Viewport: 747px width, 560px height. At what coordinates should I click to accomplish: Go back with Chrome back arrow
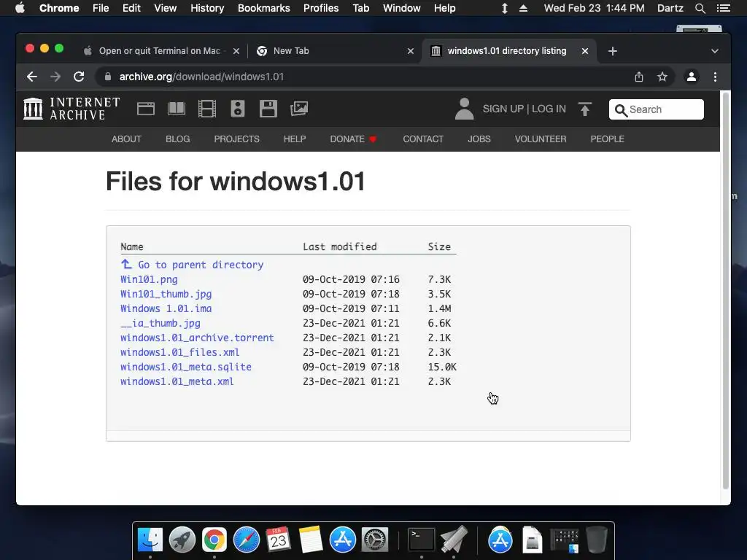pos(32,77)
